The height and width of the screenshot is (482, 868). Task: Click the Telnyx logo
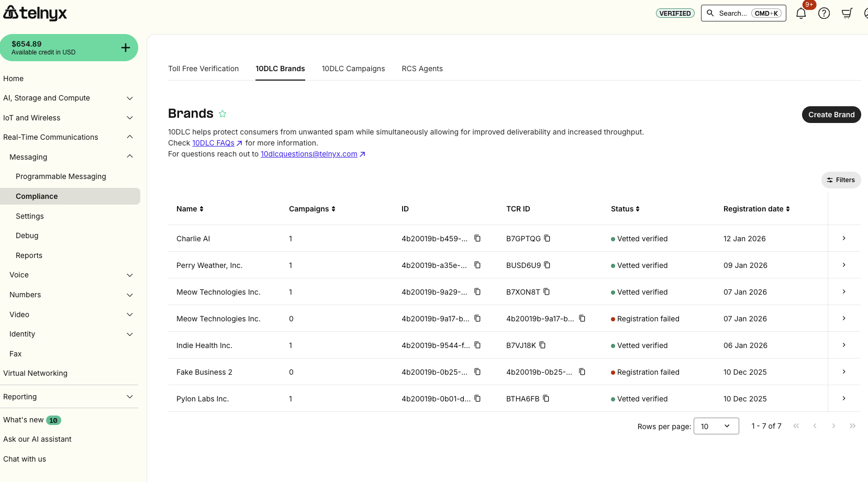coord(35,13)
